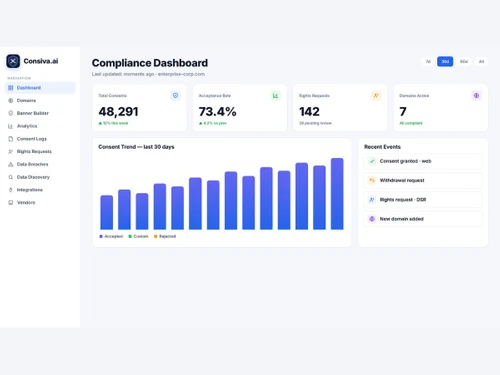Viewport: 500px width, 375px height.
Task: Click Last updated moments ago subtitle
Action: 148,74
